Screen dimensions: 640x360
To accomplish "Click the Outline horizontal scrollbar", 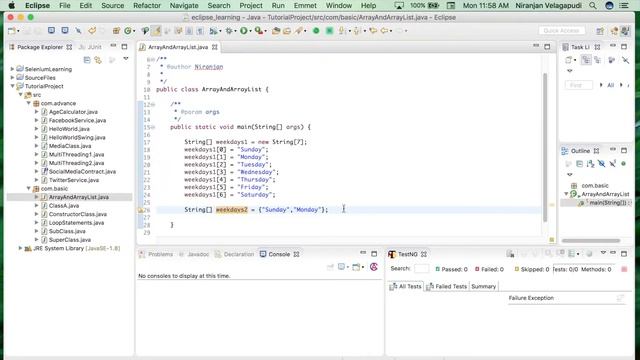I will point(591,240).
